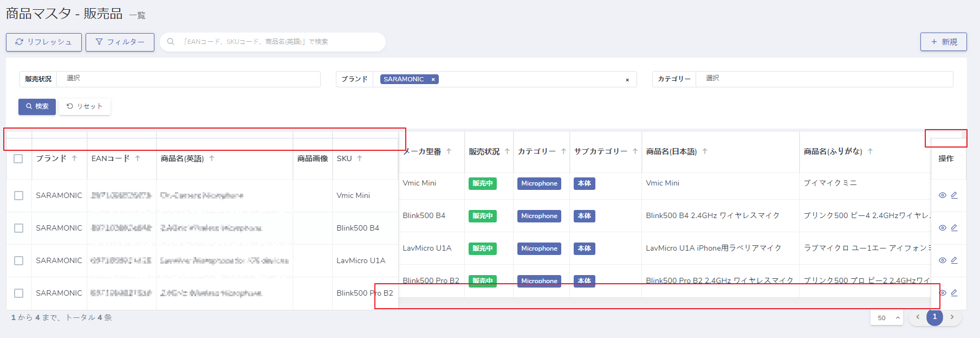This screenshot has width=980, height=338.
Task: Click 本体 badge in LavMicro U1A row
Action: (584, 248)
